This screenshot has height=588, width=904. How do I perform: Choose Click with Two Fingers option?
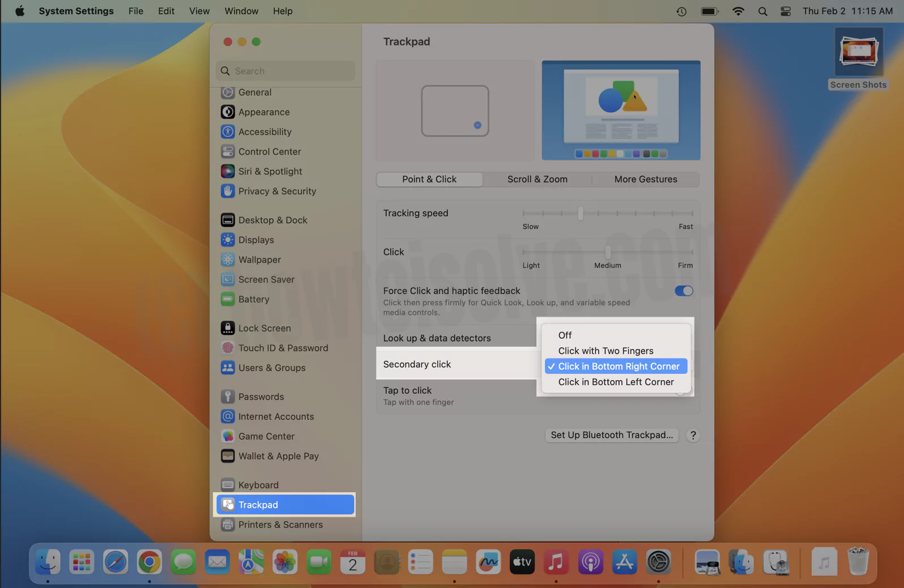coord(616,351)
